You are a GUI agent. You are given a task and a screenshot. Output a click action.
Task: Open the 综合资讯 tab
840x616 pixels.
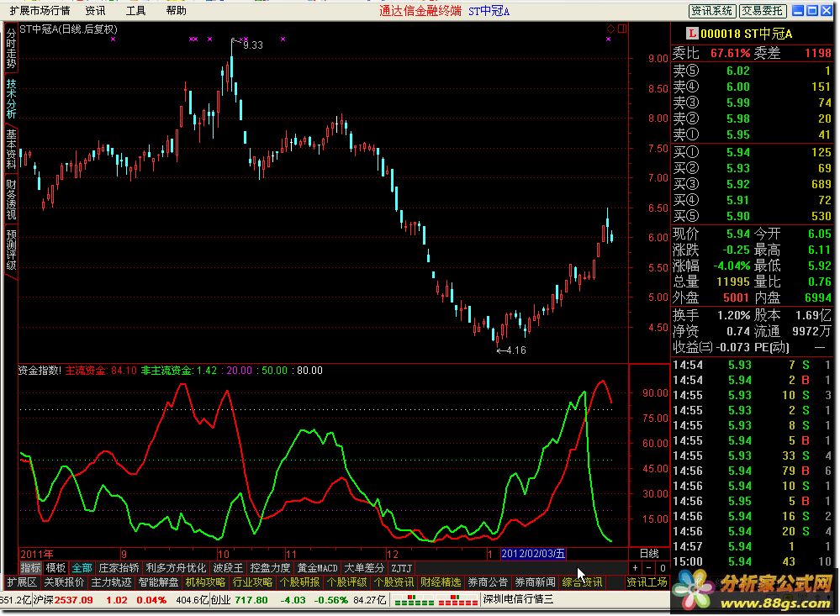pos(583,582)
